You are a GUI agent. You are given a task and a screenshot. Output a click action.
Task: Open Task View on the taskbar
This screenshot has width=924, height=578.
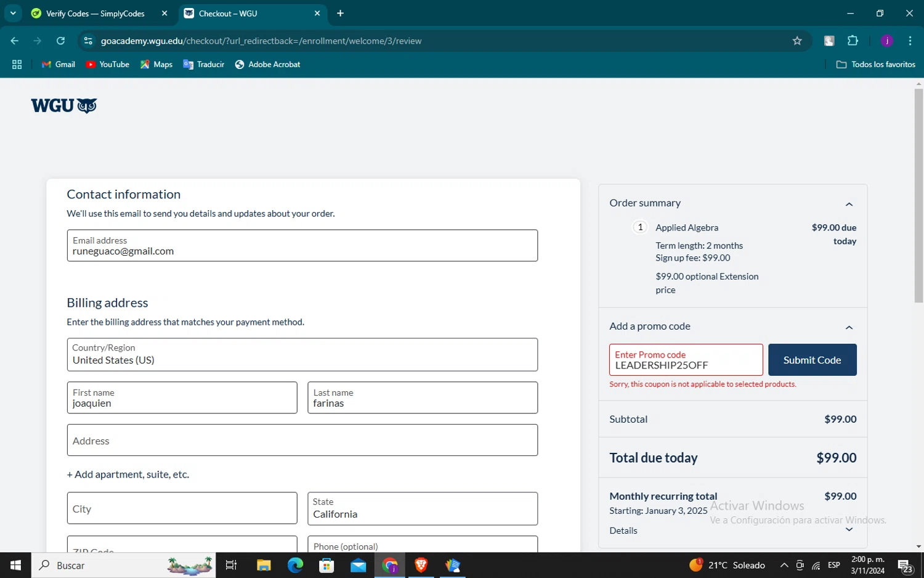tap(231, 565)
